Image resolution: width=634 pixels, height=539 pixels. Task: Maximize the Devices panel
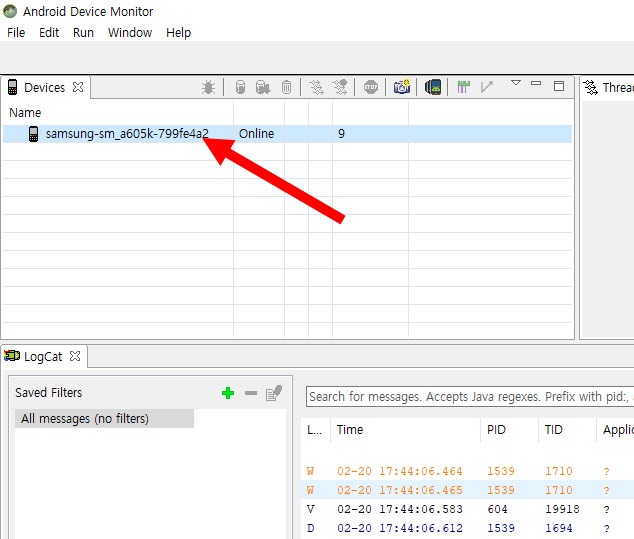click(559, 86)
